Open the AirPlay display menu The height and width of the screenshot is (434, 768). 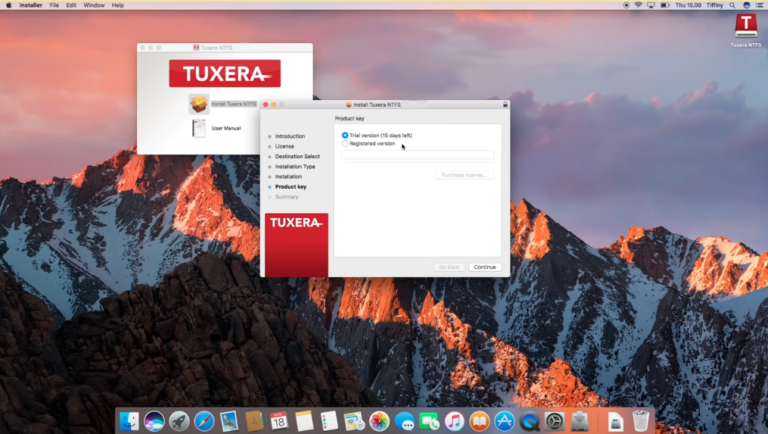click(x=651, y=5)
